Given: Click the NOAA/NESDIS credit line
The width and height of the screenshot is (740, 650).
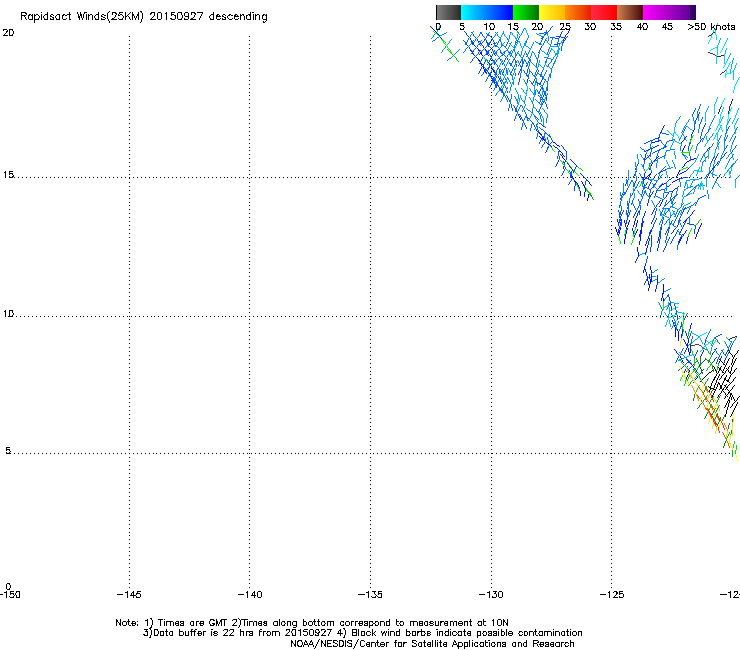Looking at the screenshot, I should coord(432,644).
